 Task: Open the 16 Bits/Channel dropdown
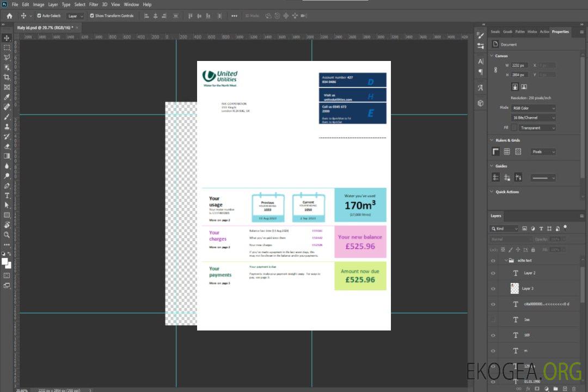point(534,118)
